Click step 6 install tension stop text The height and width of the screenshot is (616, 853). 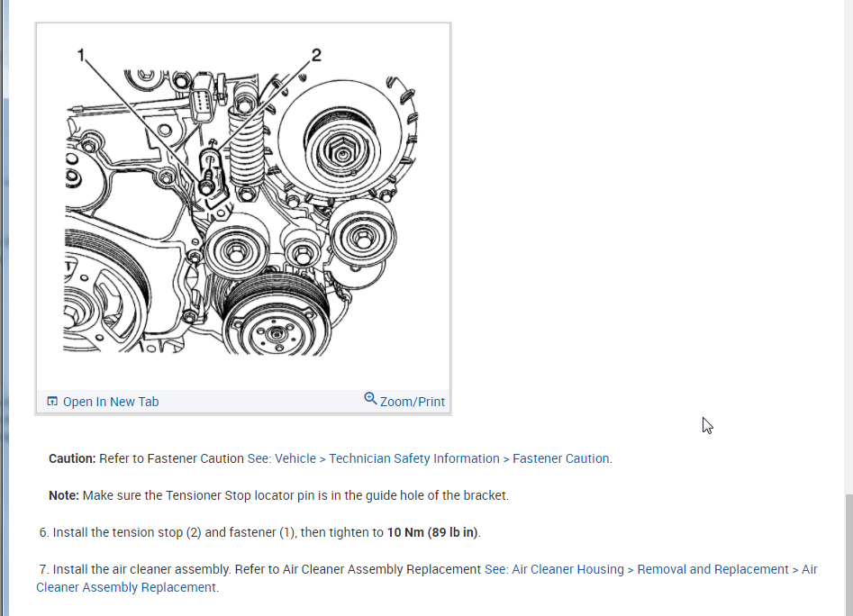pyautogui.click(x=260, y=532)
